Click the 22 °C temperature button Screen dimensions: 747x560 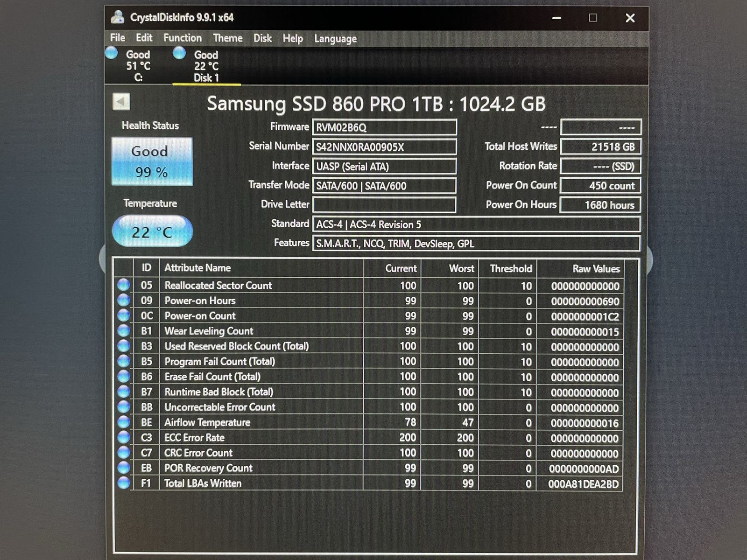[152, 231]
